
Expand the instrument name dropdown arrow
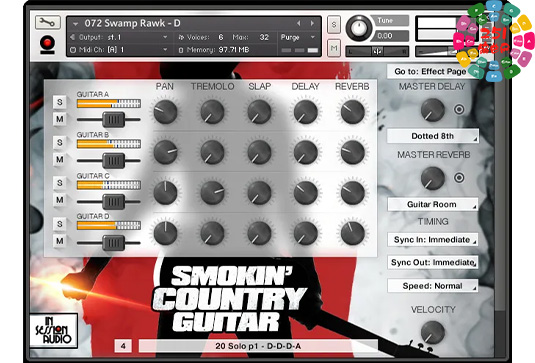click(x=75, y=24)
